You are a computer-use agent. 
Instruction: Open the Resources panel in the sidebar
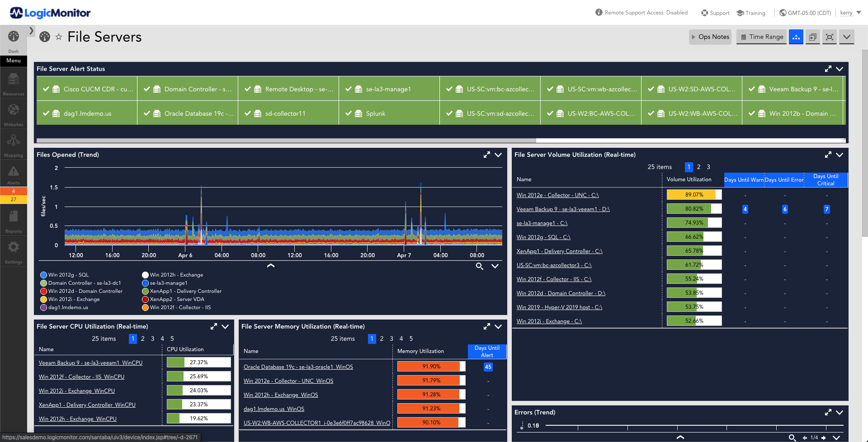13,82
